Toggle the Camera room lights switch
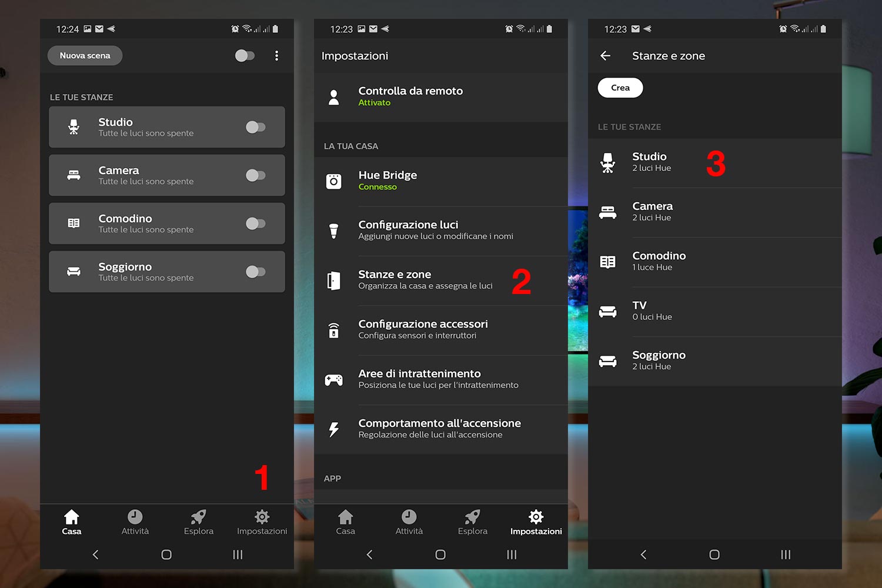882x588 pixels. [x=255, y=175]
